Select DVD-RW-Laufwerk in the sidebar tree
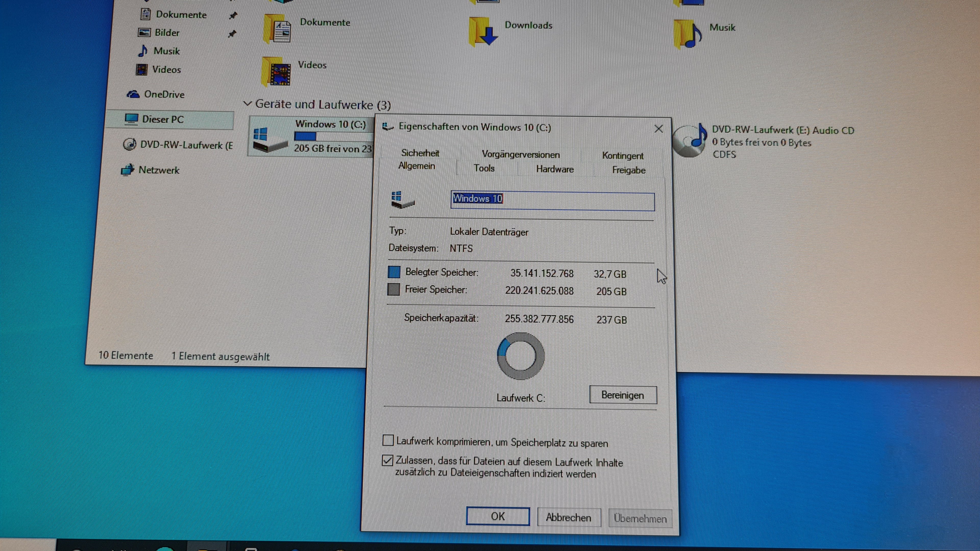This screenshot has width=980, height=551. (186, 145)
